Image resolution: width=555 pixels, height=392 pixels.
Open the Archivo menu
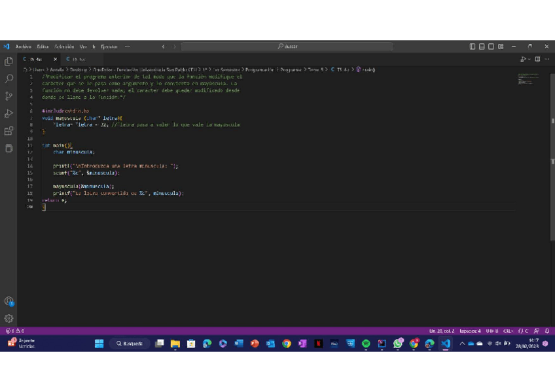pos(23,46)
